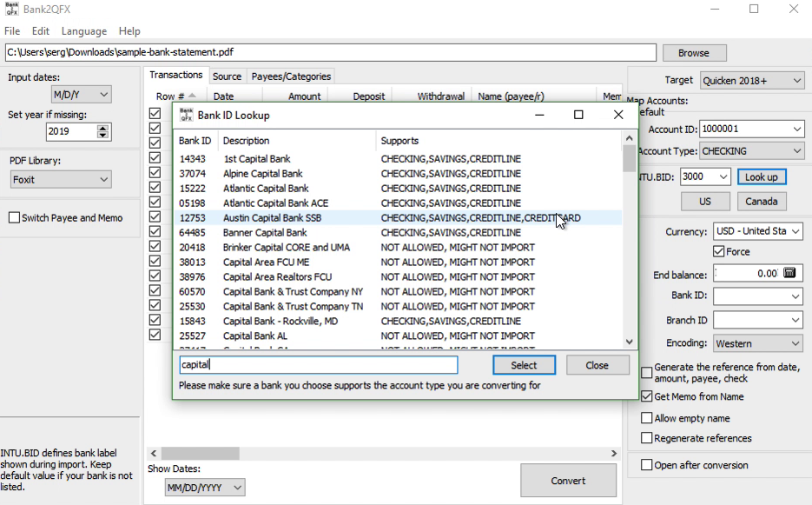Uncheck the first transaction row checkbox
Image resolution: width=812 pixels, height=505 pixels.
click(155, 113)
